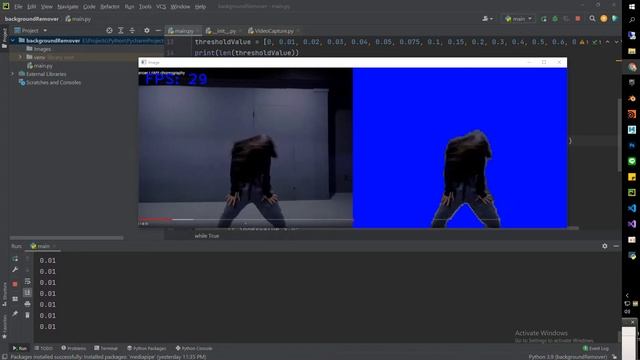
Task: Clear console with trash icon
Action: [x=27, y=315]
